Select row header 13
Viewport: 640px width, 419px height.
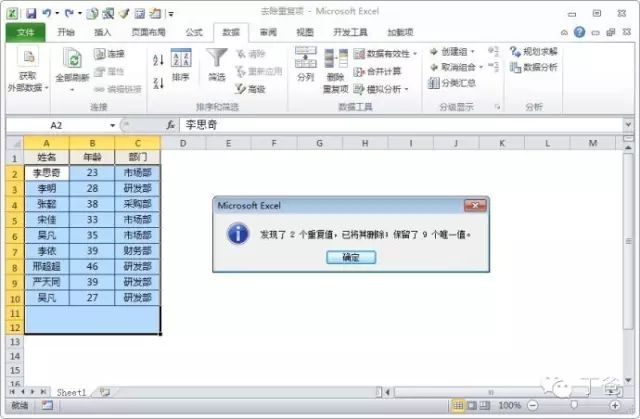[x=15, y=341]
